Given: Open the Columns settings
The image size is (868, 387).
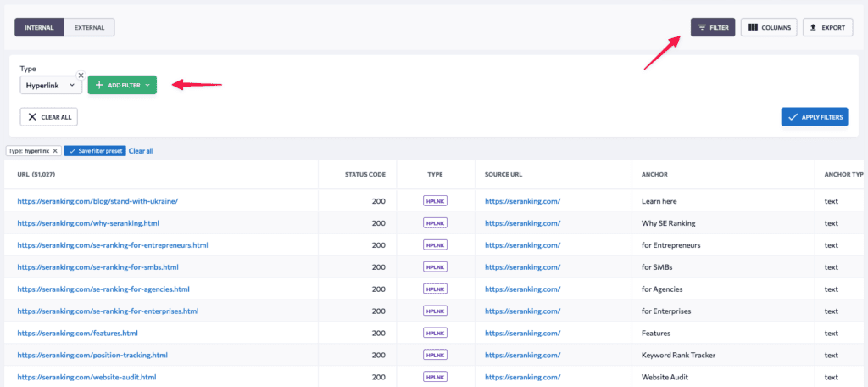Looking at the screenshot, I should coord(769,28).
